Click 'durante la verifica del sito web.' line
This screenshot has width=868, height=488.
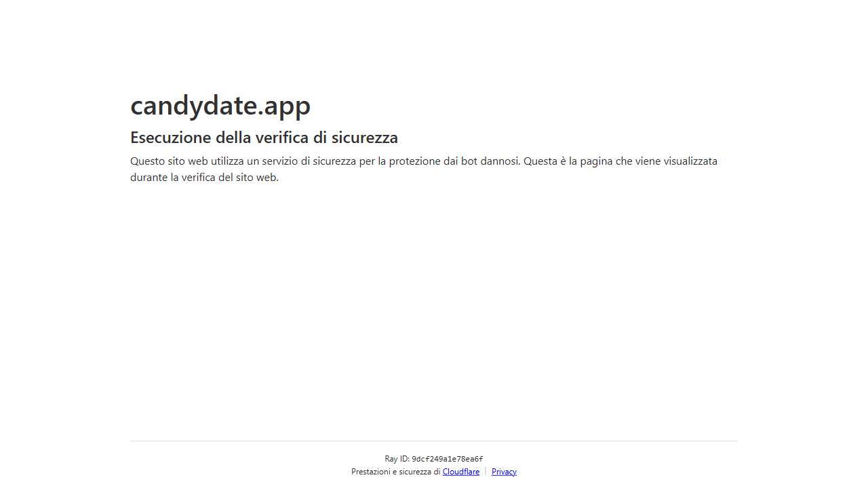click(204, 178)
